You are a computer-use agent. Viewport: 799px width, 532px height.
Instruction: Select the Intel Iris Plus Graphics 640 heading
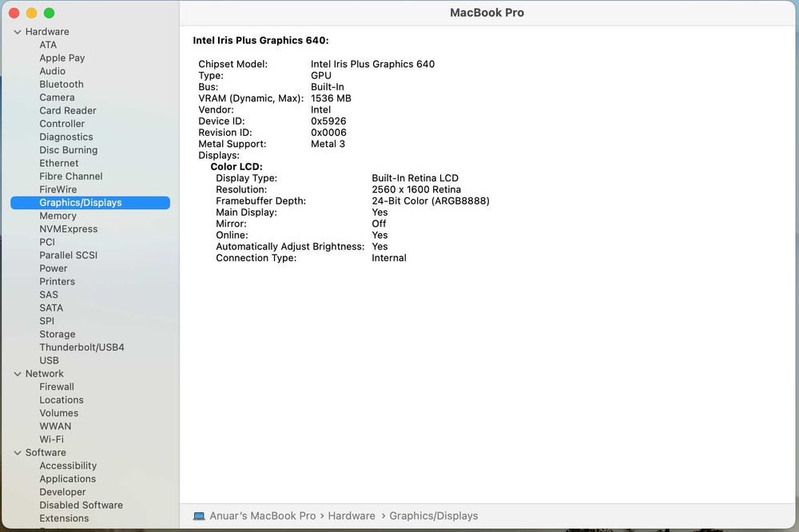tap(261, 41)
